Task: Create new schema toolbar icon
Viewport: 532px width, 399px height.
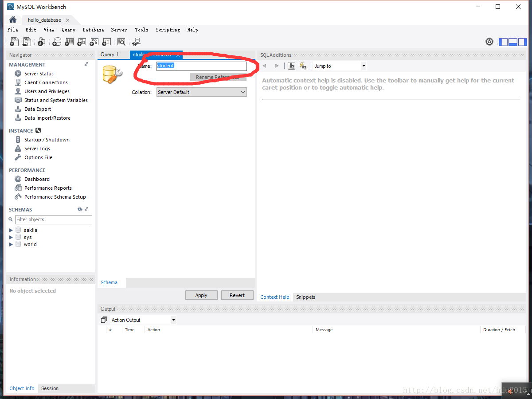Action: coord(57,42)
